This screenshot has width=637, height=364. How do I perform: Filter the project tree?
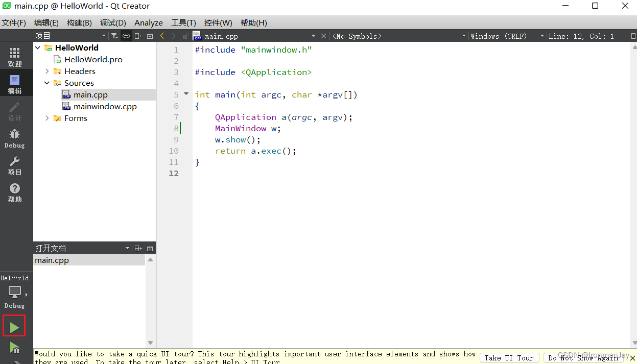[114, 36]
